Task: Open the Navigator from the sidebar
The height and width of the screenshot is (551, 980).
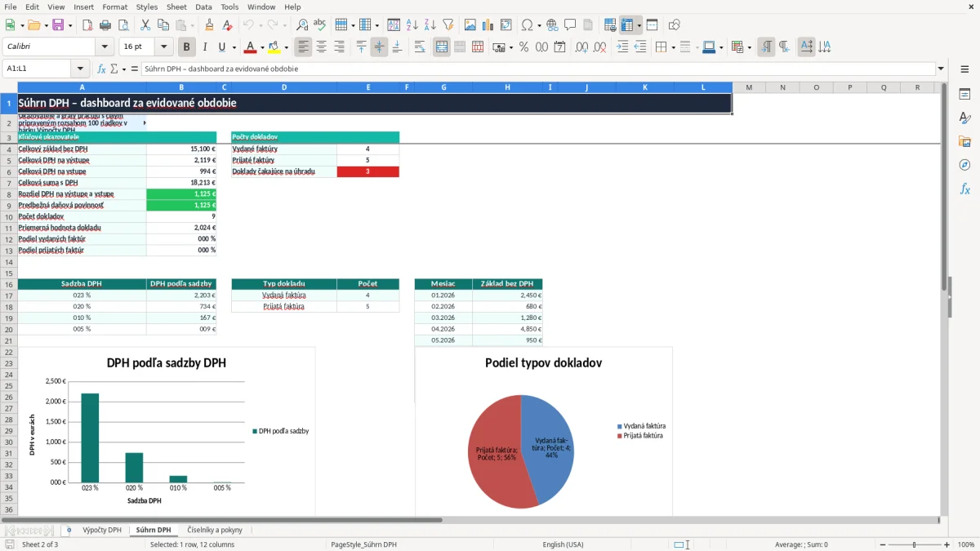Action: [964, 165]
